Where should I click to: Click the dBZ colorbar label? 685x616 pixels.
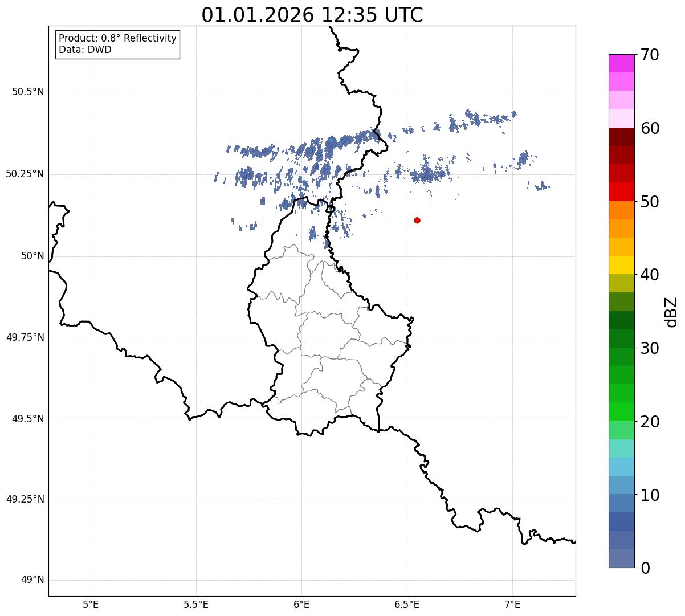coord(671,312)
